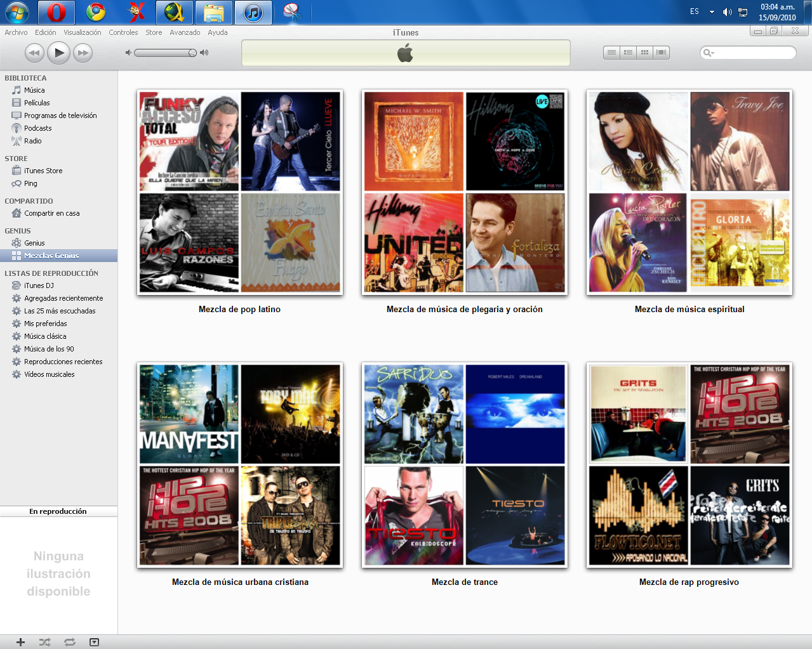Viewport: 812px width, 649px height.
Task: Select Compartir en casa
Action: [58, 213]
